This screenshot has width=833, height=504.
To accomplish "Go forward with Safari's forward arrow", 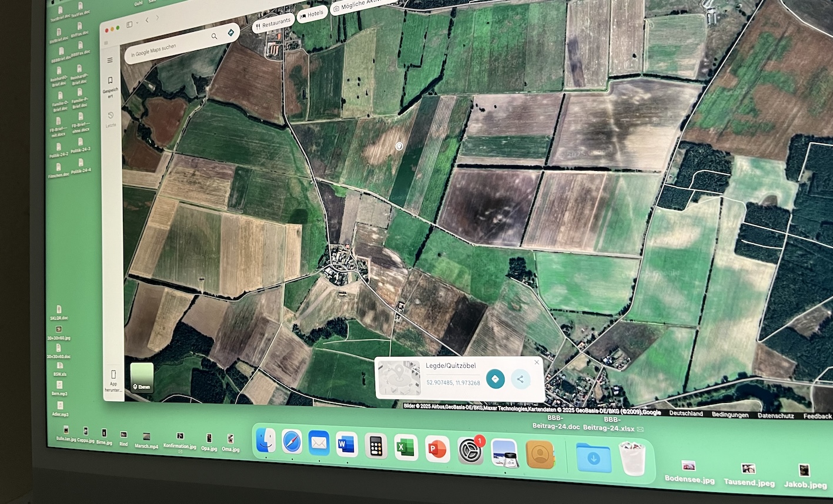I will pos(158,18).
